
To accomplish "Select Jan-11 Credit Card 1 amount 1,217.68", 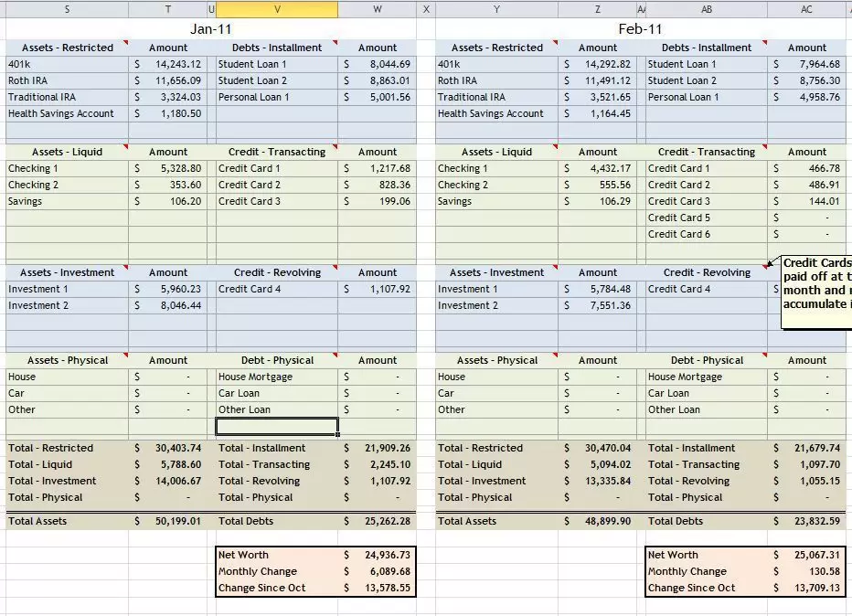I will coord(378,168).
